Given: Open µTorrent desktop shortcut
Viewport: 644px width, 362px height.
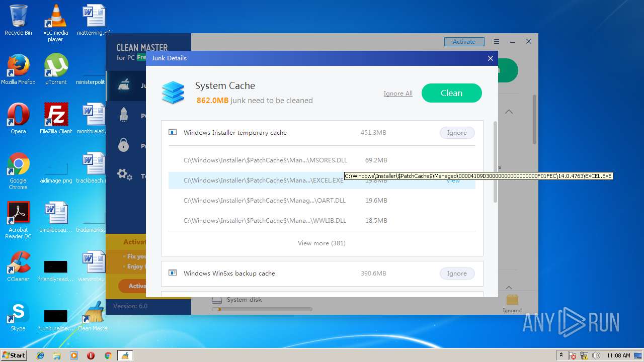Looking at the screenshot, I should tap(55, 69).
